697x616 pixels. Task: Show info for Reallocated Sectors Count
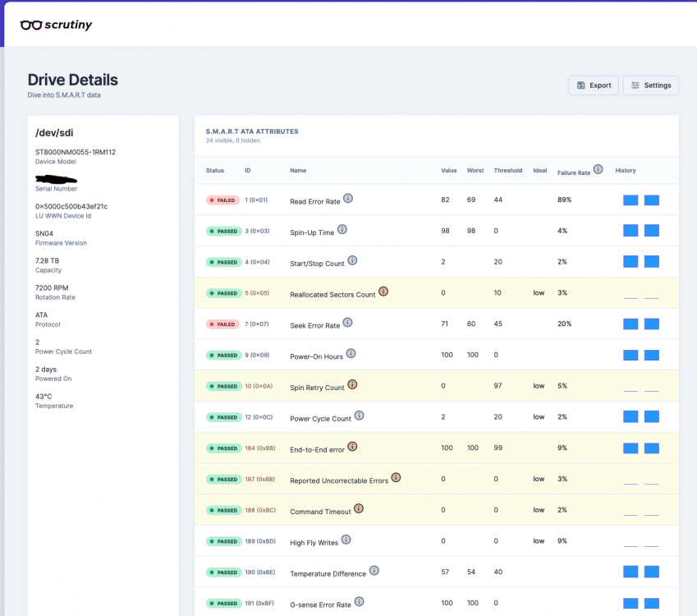click(x=383, y=292)
